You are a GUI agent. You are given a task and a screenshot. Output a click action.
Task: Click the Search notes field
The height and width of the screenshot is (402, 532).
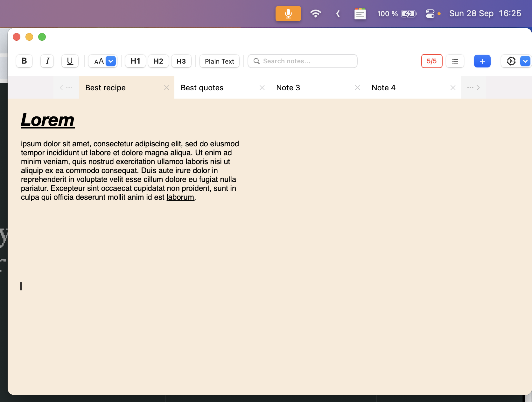coord(302,61)
